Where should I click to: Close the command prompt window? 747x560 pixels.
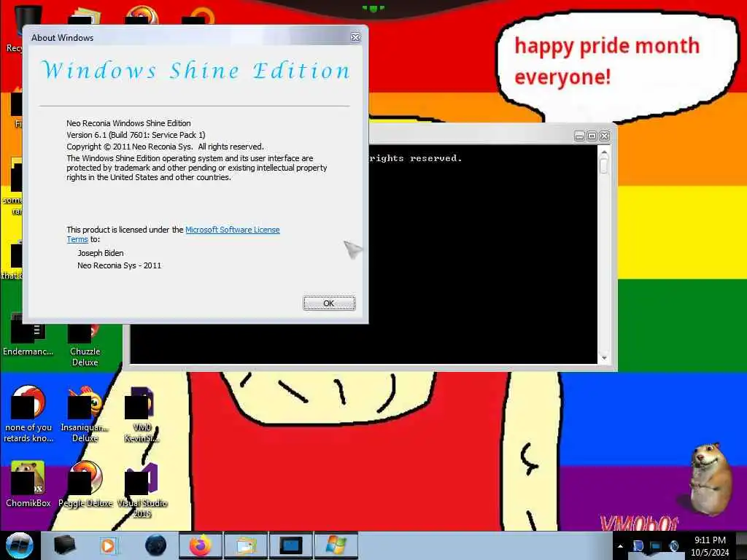tap(605, 136)
